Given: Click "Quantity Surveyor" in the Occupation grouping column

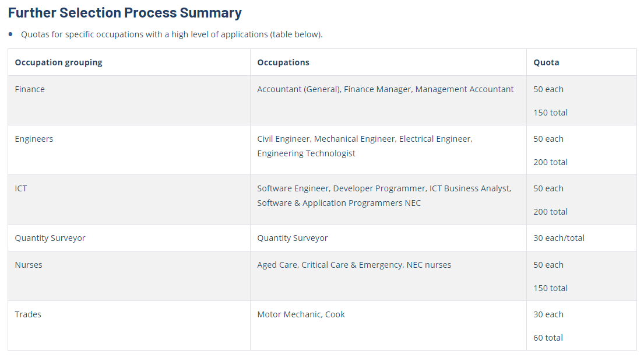Looking at the screenshot, I should (50, 238).
